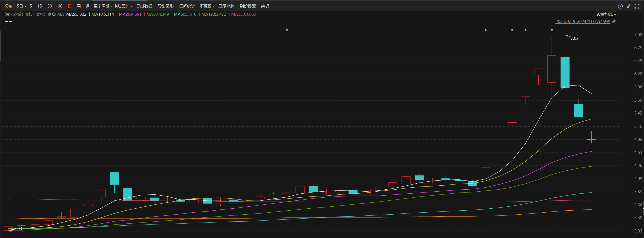Open the MA indicator settings gear
Viewport: 644px width, 238px height.
click(x=49, y=14)
